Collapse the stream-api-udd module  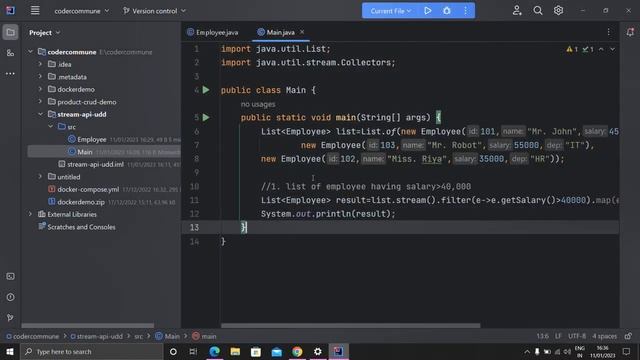pyautogui.click(x=40, y=114)
